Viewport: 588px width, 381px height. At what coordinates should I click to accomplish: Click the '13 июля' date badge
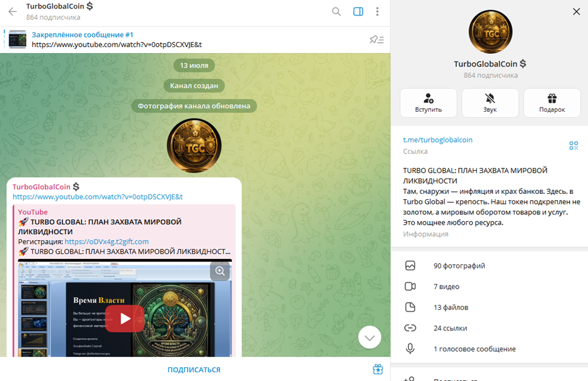tap(194, 65)
